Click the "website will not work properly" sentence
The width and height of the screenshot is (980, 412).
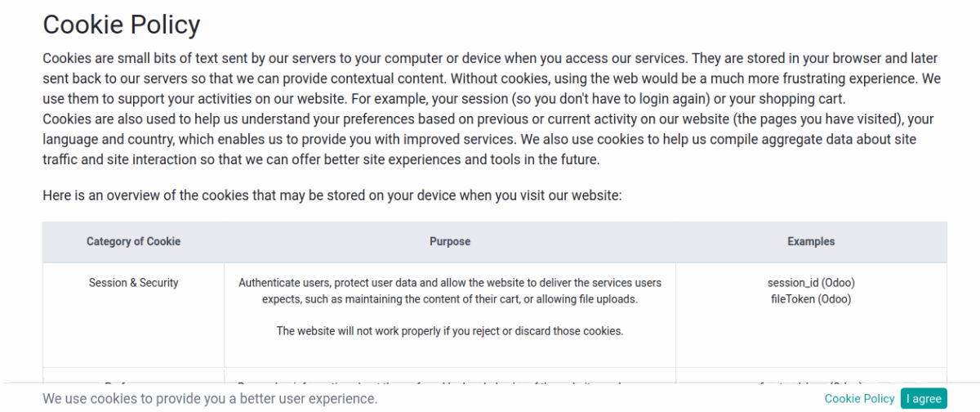click(x=450, y=331)
